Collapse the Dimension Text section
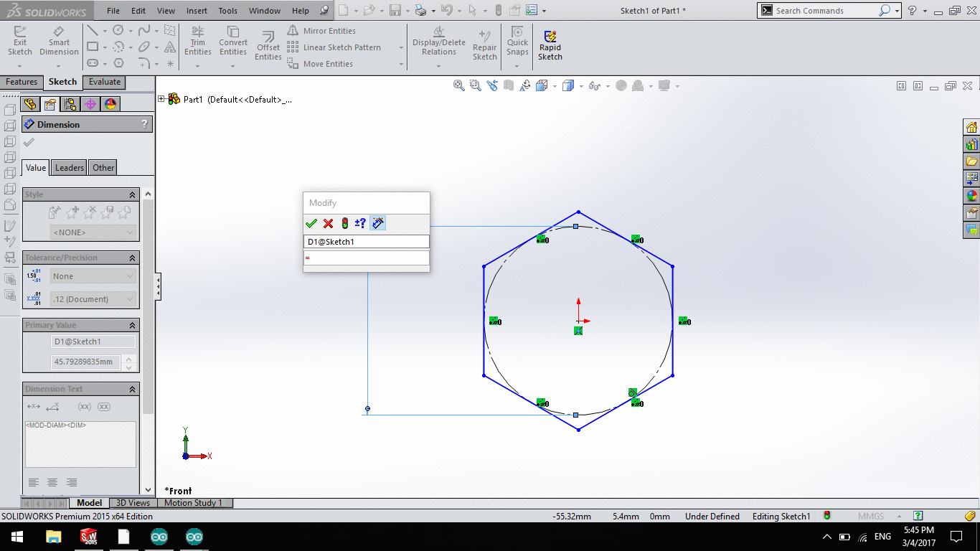Image resolution: width=980 pixels, height=551 pixels. tap(132, 389)
